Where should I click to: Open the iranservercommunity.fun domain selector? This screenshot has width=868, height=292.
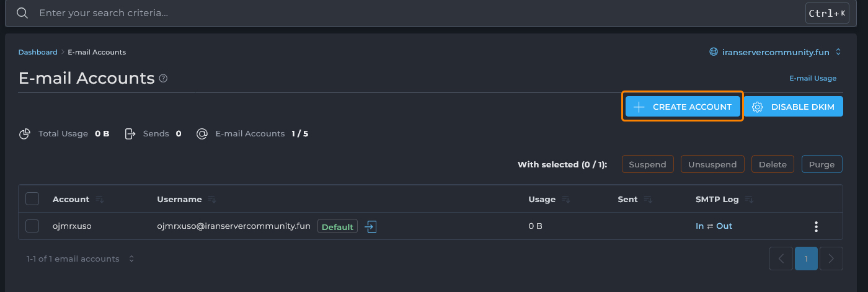tap(775, 52)
